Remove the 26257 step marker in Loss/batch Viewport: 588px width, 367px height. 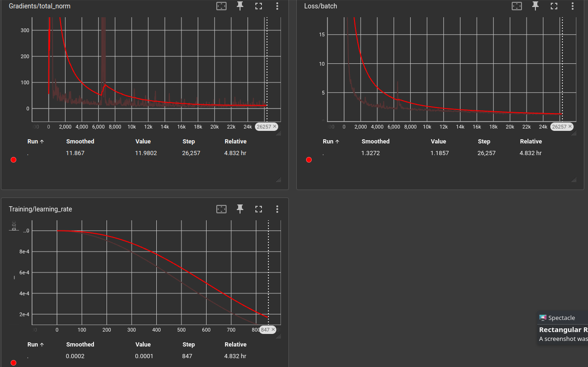pos(570,127)
